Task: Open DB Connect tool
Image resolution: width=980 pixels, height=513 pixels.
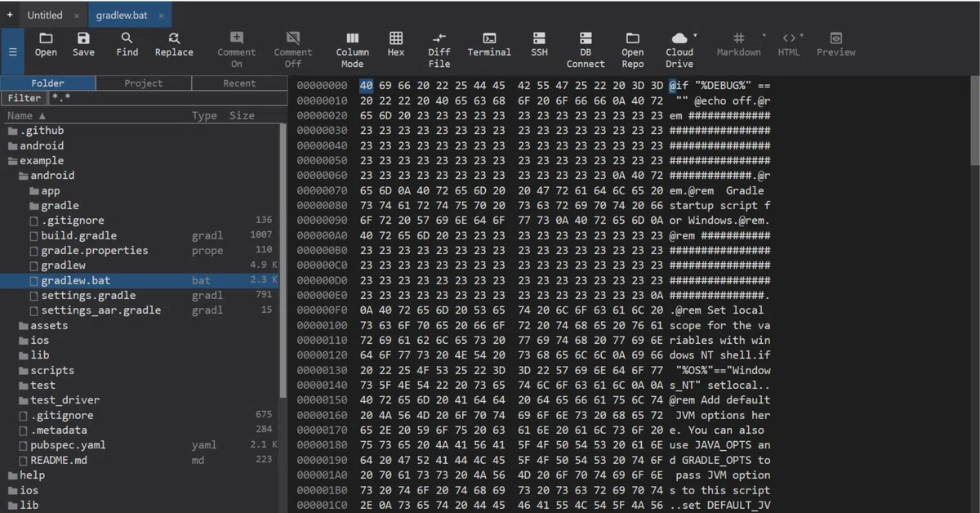Action: pyautogui.click(x=586, y=50)
